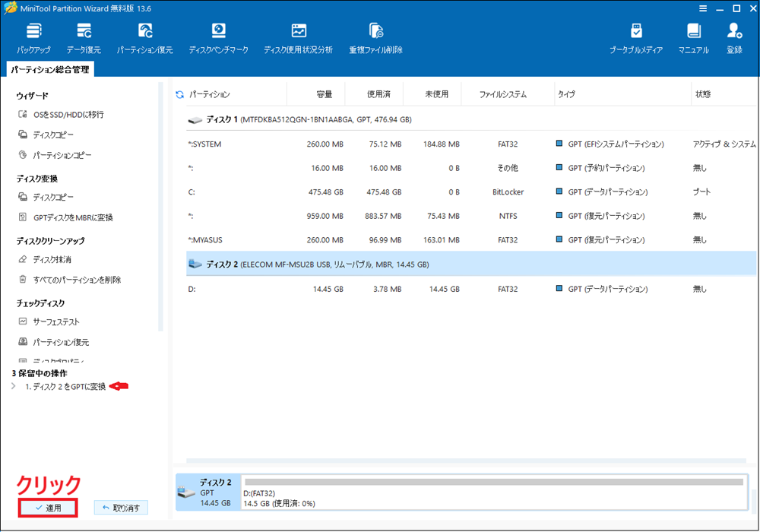760x532 pixels.
Task: Select the *:MYASUS partition row
Action: (471, 240)
